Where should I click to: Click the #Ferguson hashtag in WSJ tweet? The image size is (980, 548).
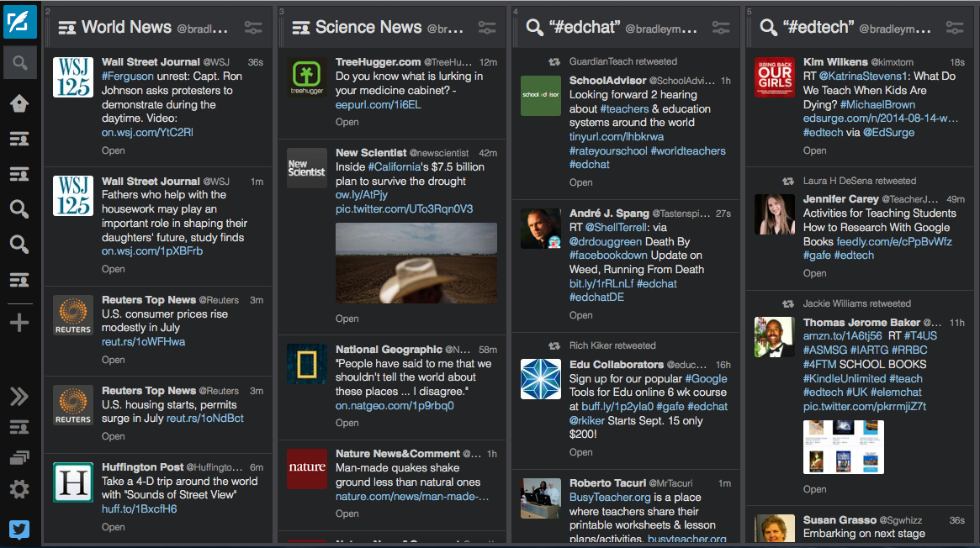[x=128, y=76]
